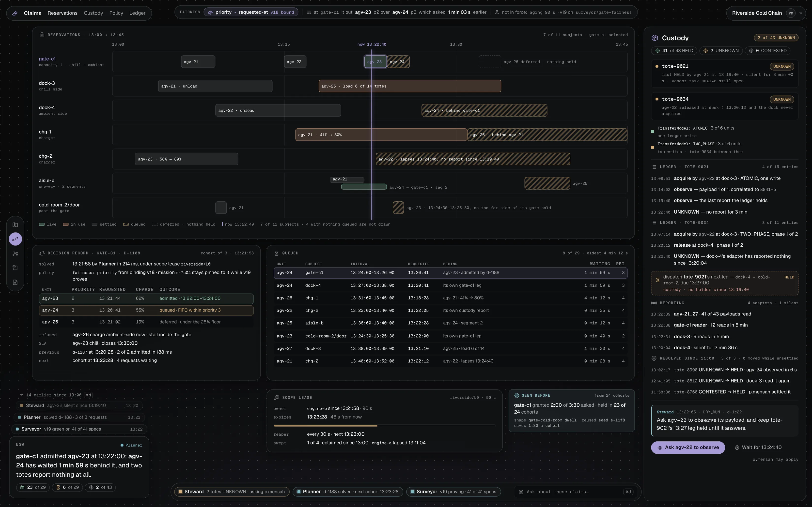This screenshot has height=507, width=812.
Task: Click the flask icon beside 'not in force'
Action: (x=497, y=12)
